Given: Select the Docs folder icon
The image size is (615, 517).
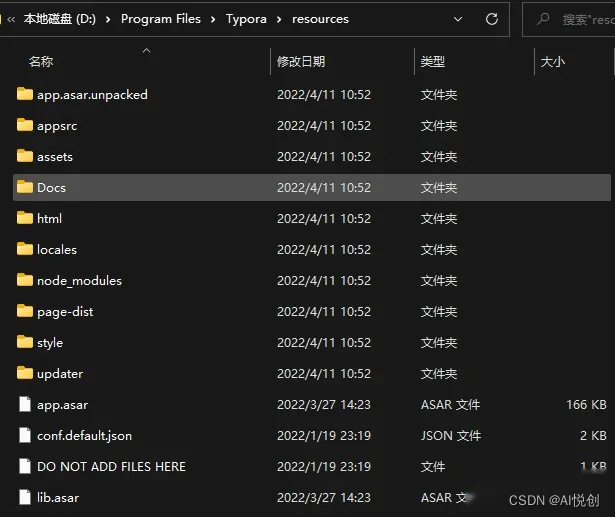Looking at the screenshot, I should (25, 187).
